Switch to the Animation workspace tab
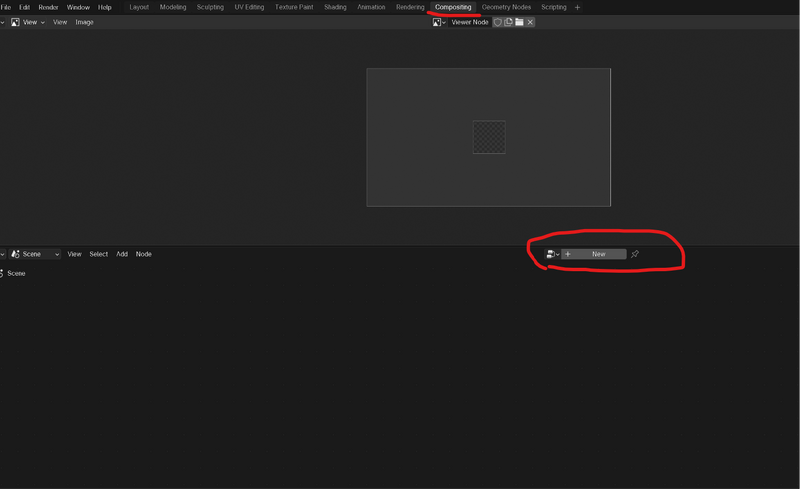The image size is (800, 489). pyautogui.click(x=371, y=7)
